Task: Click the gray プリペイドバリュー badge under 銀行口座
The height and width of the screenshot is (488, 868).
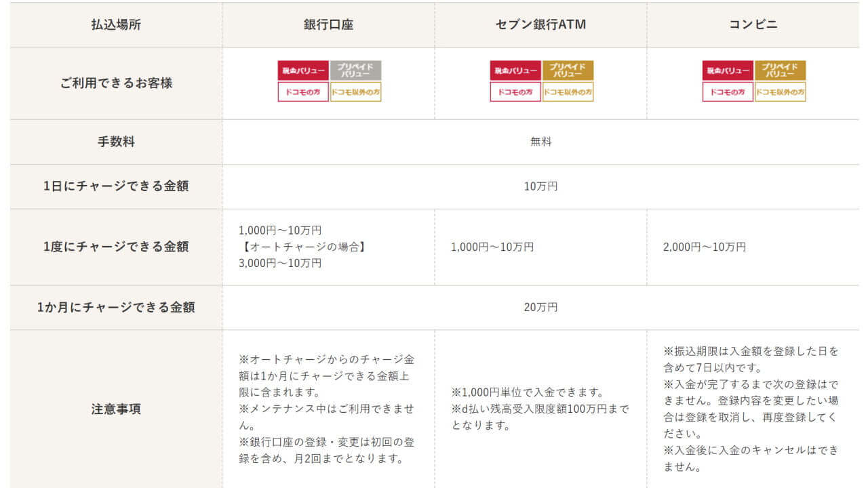Action: (356, 70)
